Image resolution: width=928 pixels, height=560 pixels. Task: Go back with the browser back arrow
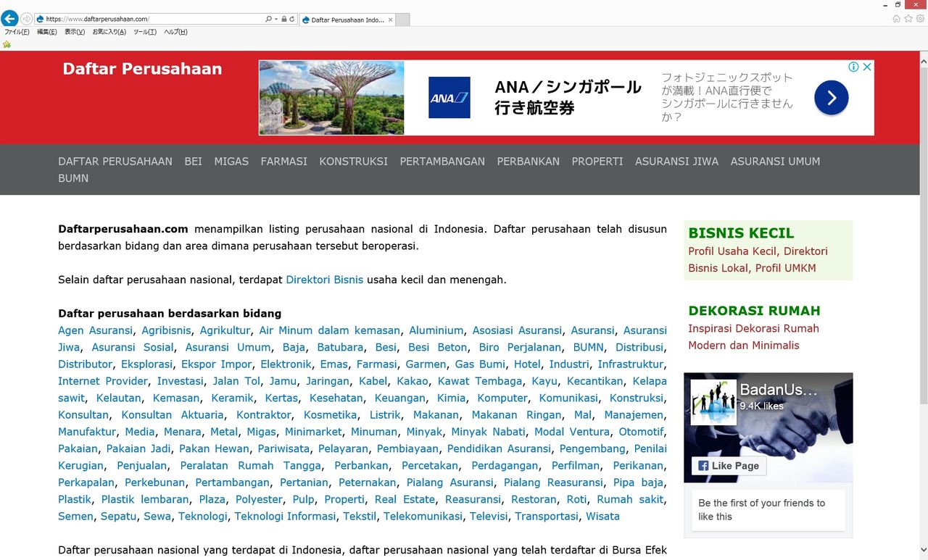click(x=9, y=19)
